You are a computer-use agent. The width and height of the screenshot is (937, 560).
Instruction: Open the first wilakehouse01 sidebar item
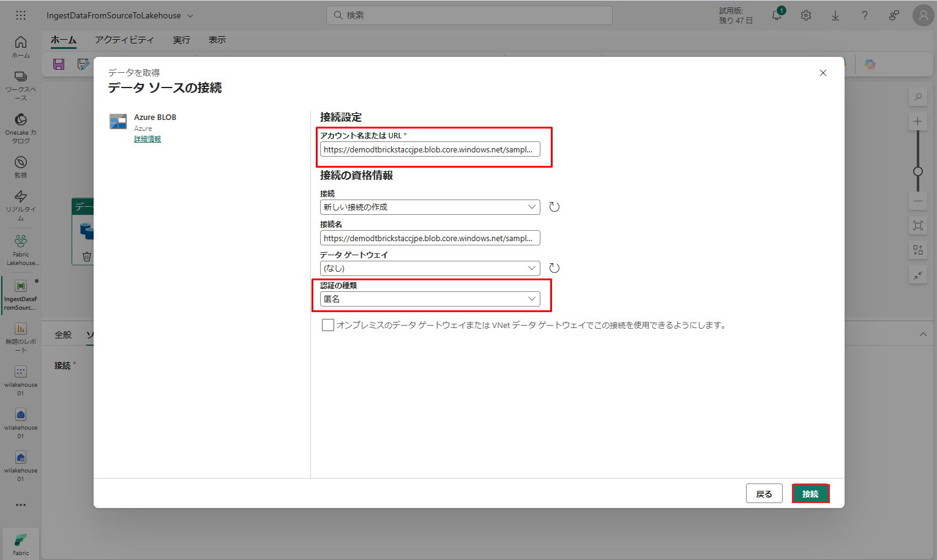tap(21, 381)
